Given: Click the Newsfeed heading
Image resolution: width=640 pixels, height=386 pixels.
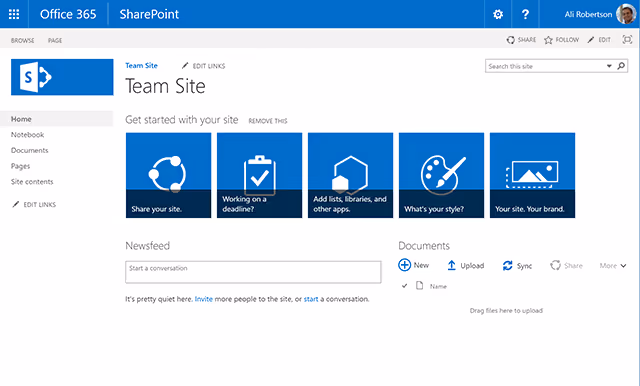Looking at the screenshot, I should point(147,246).
